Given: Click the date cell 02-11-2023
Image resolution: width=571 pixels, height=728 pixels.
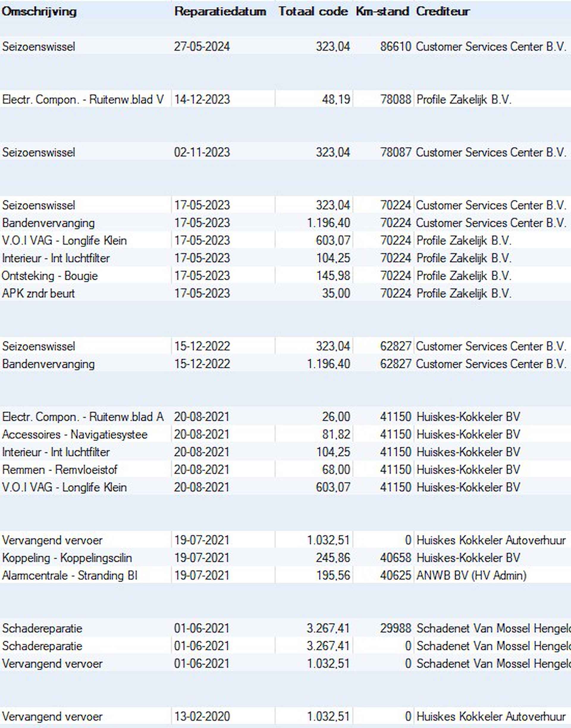Looking at the screenshot, I should click(202, 152).
